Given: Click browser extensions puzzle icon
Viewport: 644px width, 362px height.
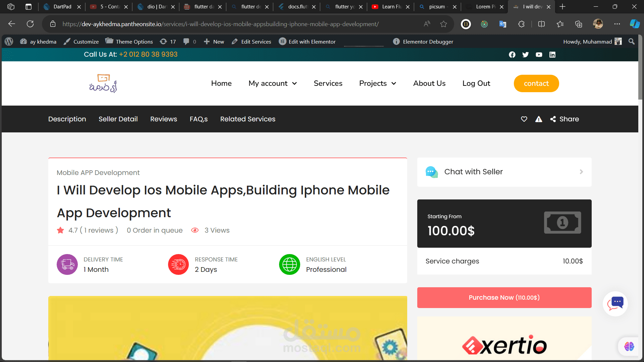Looking at the screenshot, I should (521, 24).
